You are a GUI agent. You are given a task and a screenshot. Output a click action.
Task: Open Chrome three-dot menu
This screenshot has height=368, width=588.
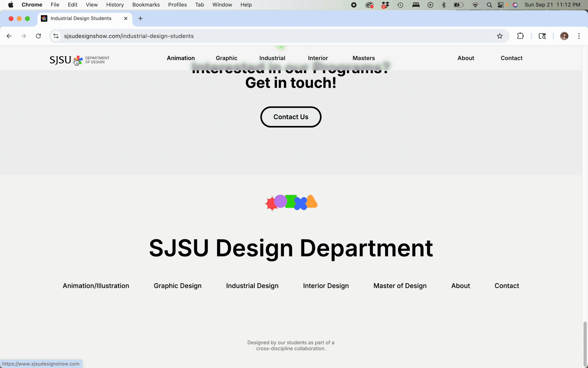[579, 36]
